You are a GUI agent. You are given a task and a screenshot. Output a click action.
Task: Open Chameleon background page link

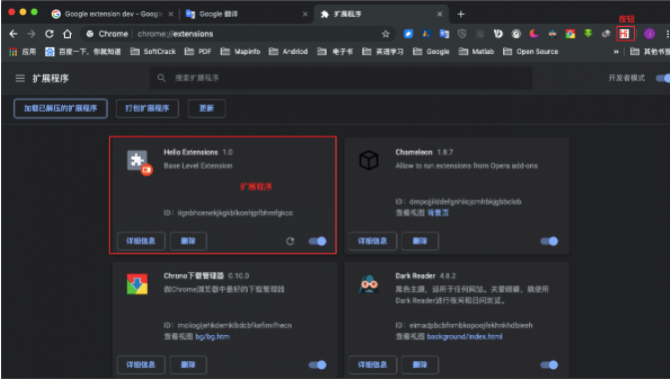tap(438, 213)
